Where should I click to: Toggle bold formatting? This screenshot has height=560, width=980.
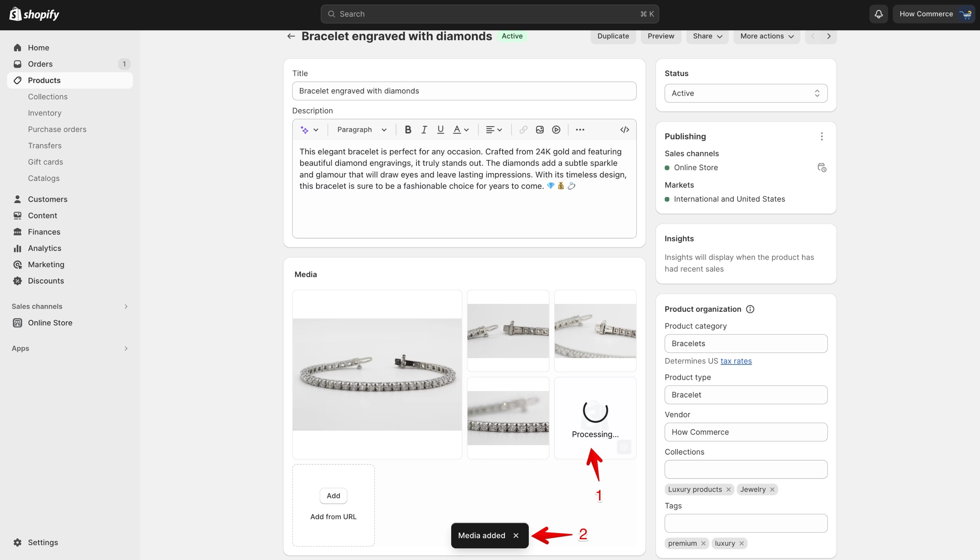[x=408, y=130]
